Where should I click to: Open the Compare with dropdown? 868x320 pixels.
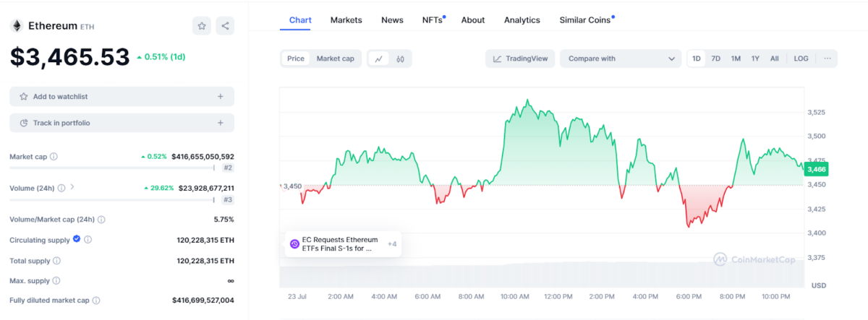coord(621,59)
